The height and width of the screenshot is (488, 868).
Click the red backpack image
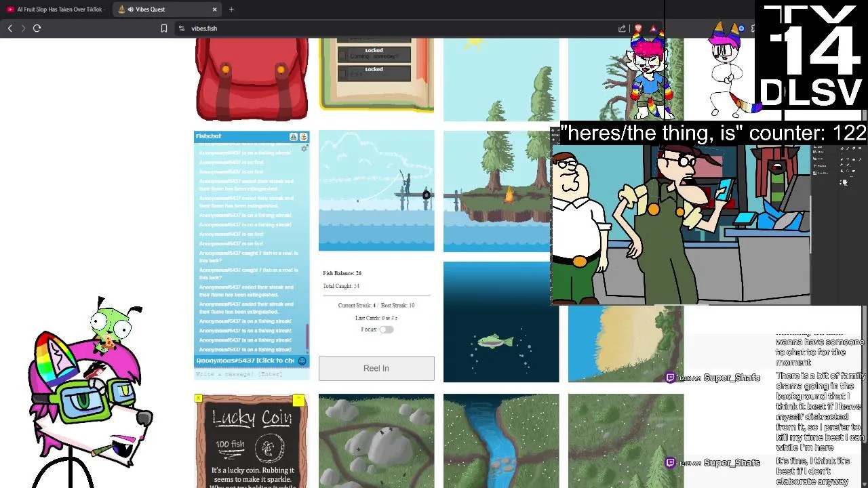(252, 79)
